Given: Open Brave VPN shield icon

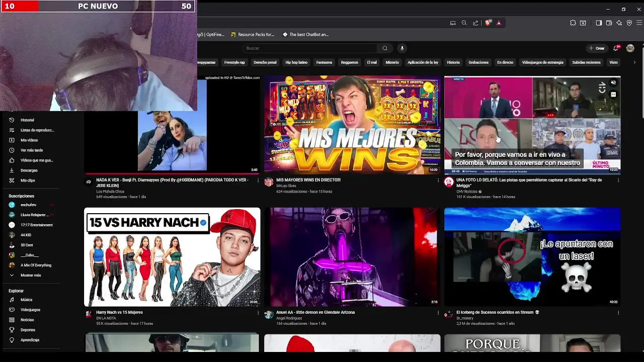Looking at the screenshot, I should coord(629,23).
